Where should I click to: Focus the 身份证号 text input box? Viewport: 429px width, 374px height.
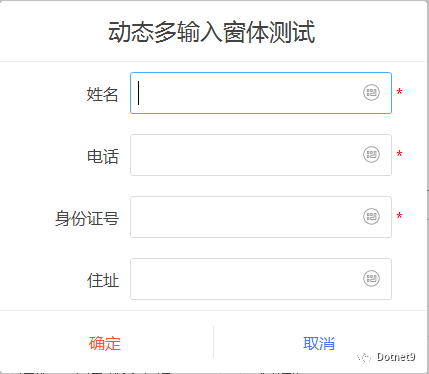click(261, 217)
